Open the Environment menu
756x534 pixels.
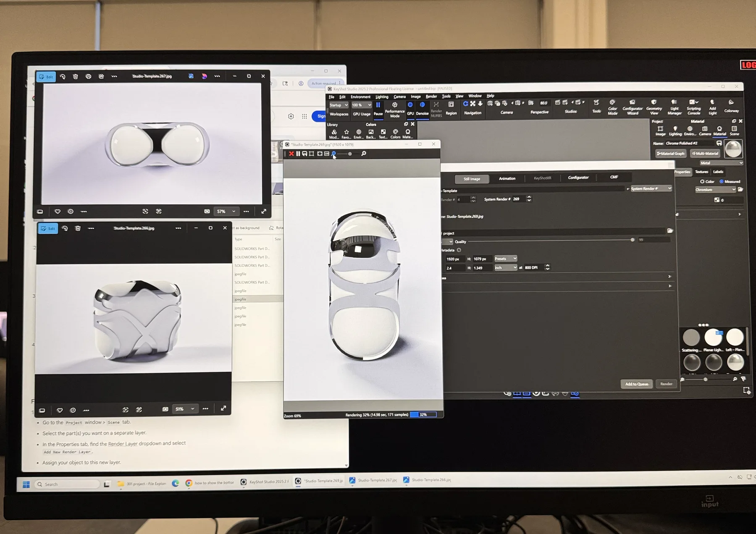(360, 97)
